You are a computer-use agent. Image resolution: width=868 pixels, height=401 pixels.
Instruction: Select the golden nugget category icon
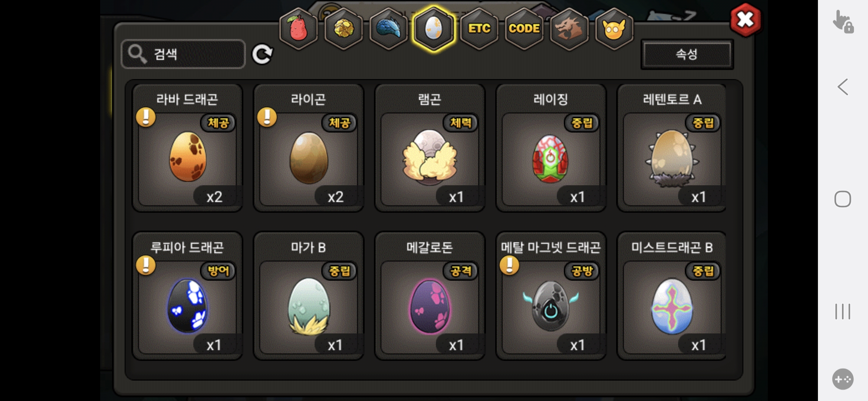coord(343,29)
